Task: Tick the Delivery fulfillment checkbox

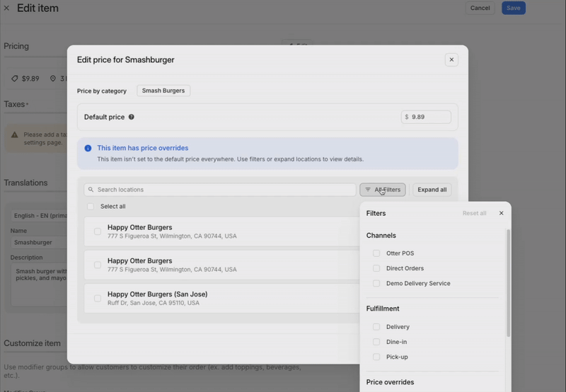Action: [376, 327]
